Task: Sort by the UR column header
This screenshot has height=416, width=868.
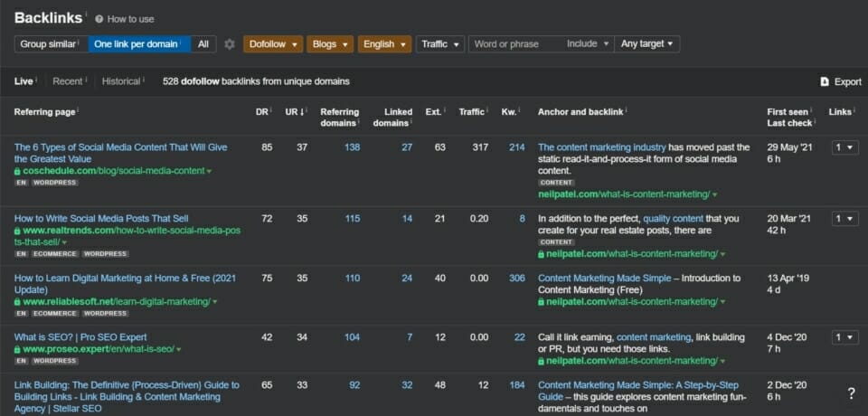Action: pos(296,112)
